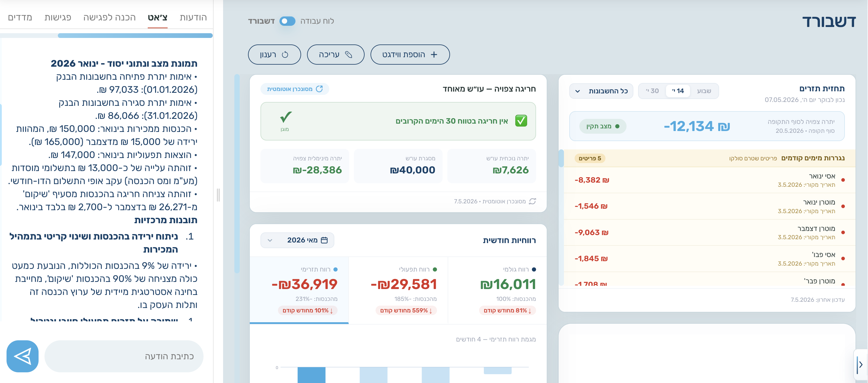Select the רווח תזרימי profit tab
868x383 pixels.
point(299,291)
